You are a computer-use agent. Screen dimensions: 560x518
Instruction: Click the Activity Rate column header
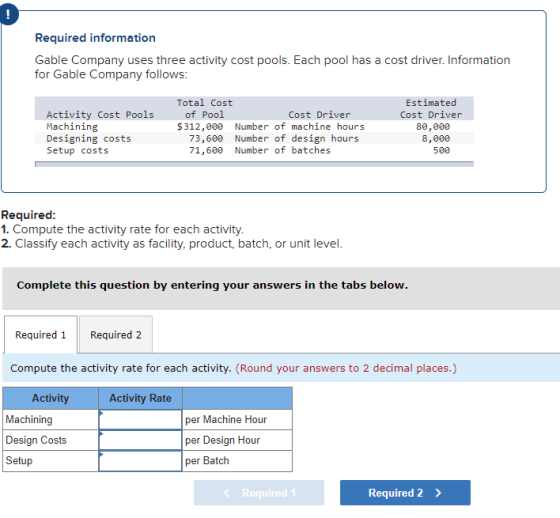[140, 398]
